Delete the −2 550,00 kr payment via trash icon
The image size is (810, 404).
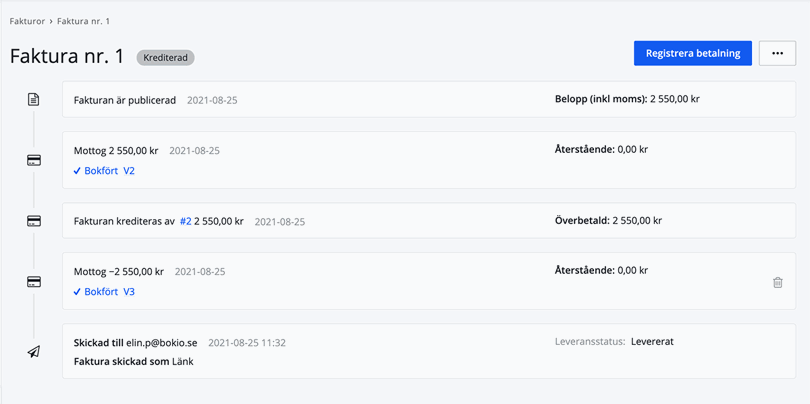777,283
